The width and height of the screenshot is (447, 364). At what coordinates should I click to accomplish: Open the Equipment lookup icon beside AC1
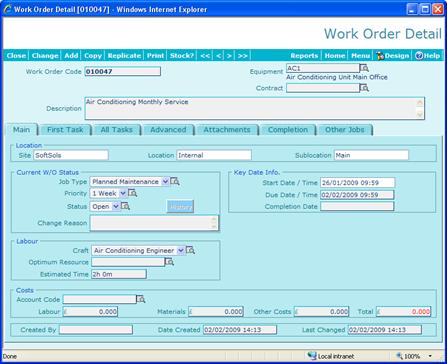(364, 68)
